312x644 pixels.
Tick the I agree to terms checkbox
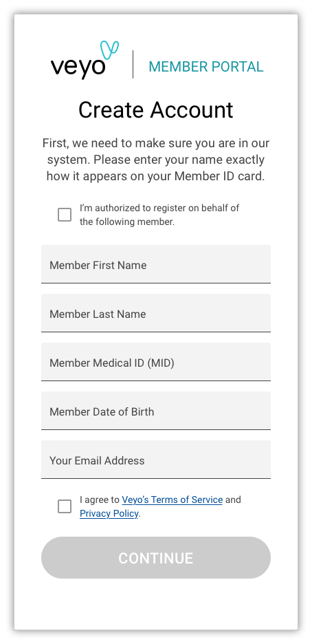point(65,506)
